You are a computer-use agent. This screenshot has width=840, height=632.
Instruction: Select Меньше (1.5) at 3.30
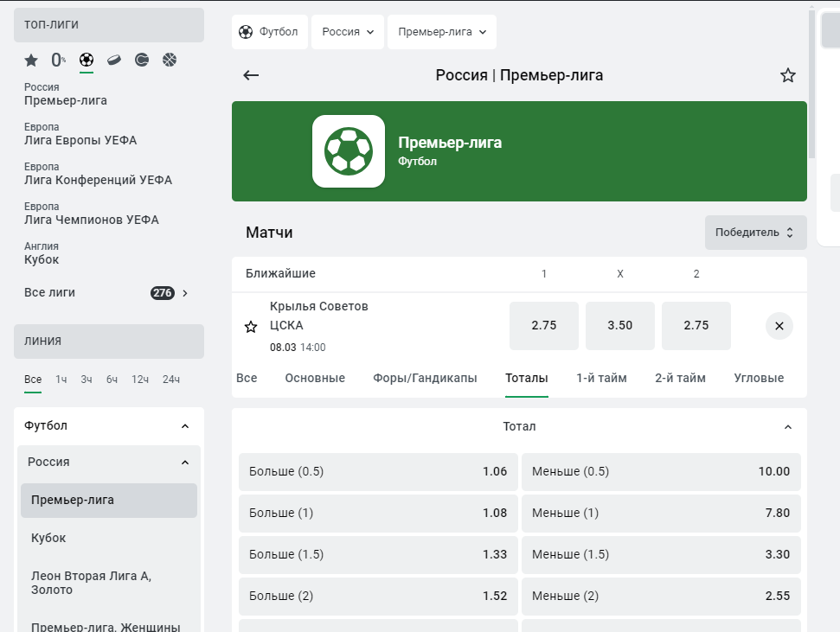pos(661,555)
